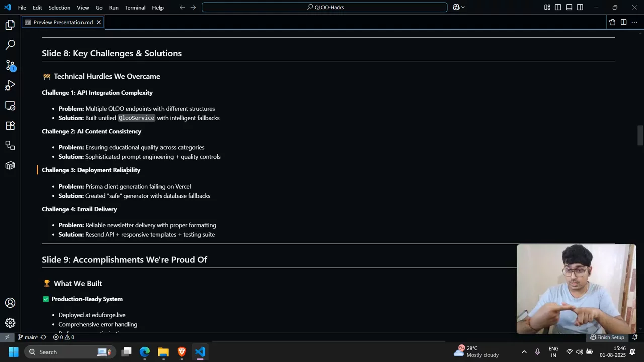Open Copilot chat icon in title bar
Image resolution: width=644 pixels, height=362 pixels.
click(x=456, y=7)
